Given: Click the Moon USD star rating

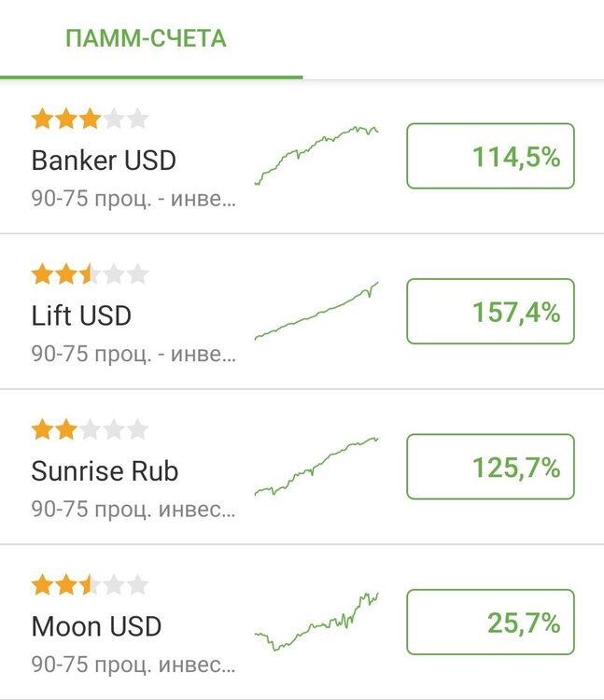Looking at the screenshot, I should (x=90, y=585).
